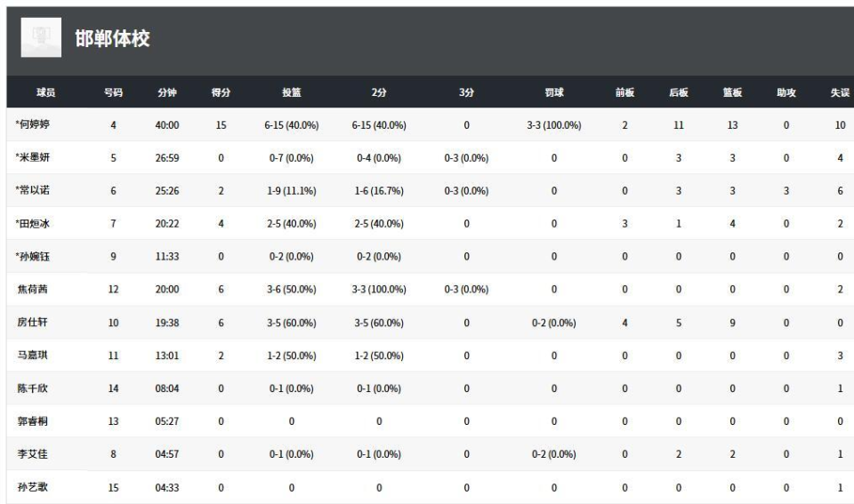This screenshot has height=504, width=854.
Task: Sort by the 号码 column header
Action: point(113,92)
